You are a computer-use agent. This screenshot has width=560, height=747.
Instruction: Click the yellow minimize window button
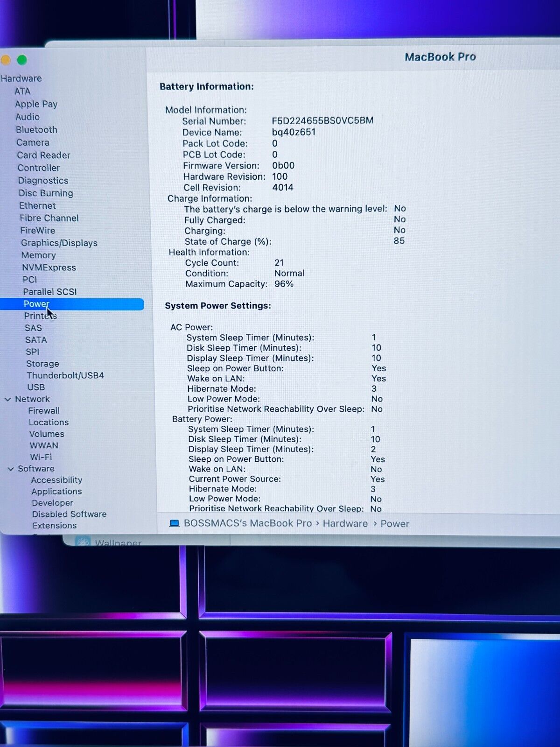[5, 60]
